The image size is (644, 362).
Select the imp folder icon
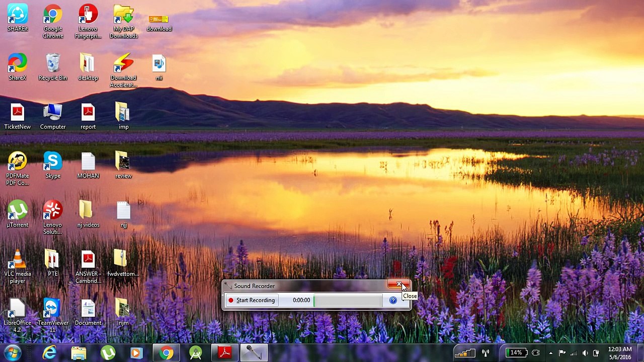[123, 116]
